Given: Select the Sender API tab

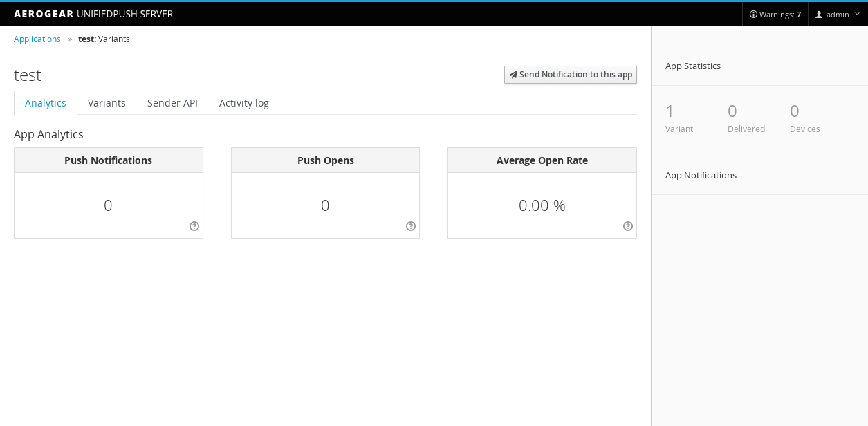Looking at the screenshot, I should pyautogui.click(x=172, y=103).
